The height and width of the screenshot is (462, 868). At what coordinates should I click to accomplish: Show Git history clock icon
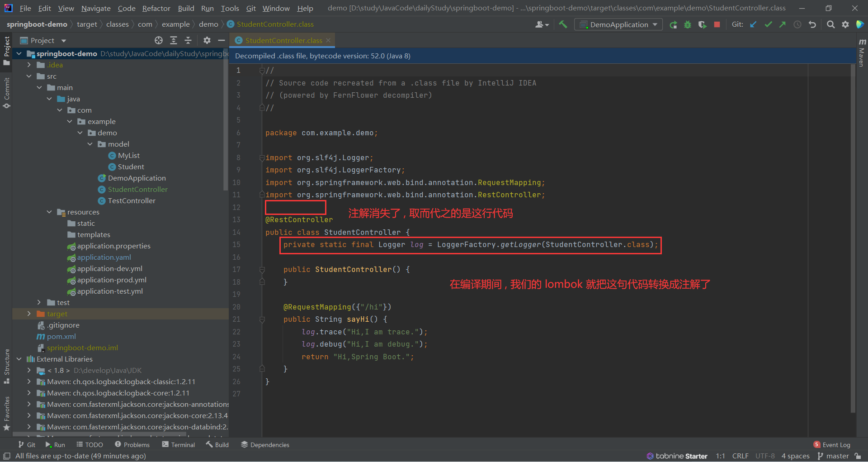pos(797,24)
